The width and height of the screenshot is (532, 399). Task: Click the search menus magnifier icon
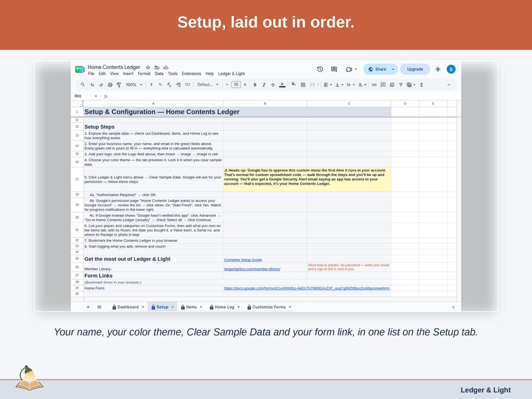[x=82, y=84]
